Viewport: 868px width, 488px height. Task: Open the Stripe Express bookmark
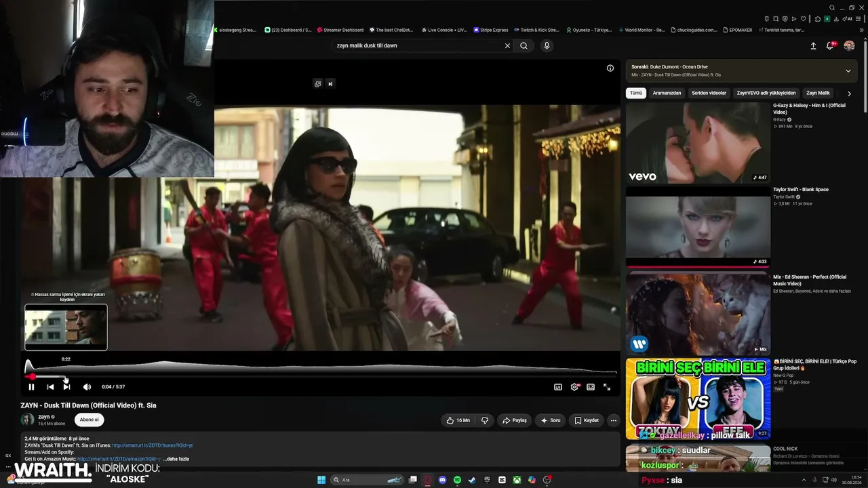click(x=491, y=30)
